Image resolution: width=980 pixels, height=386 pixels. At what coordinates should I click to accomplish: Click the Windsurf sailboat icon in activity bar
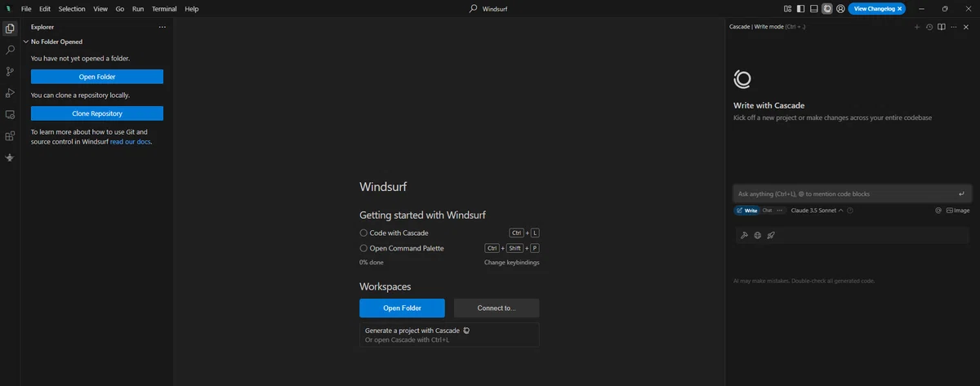tap(10, 158)
